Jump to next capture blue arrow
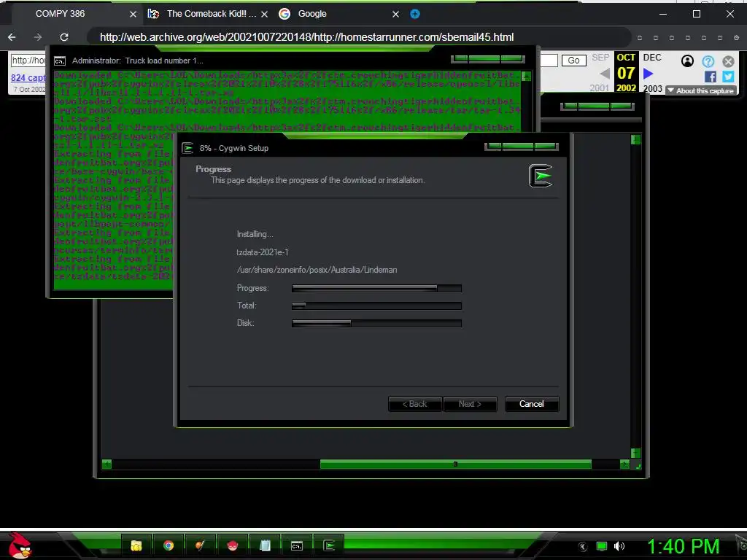The image size is (747, 560). tap(648, 74)
